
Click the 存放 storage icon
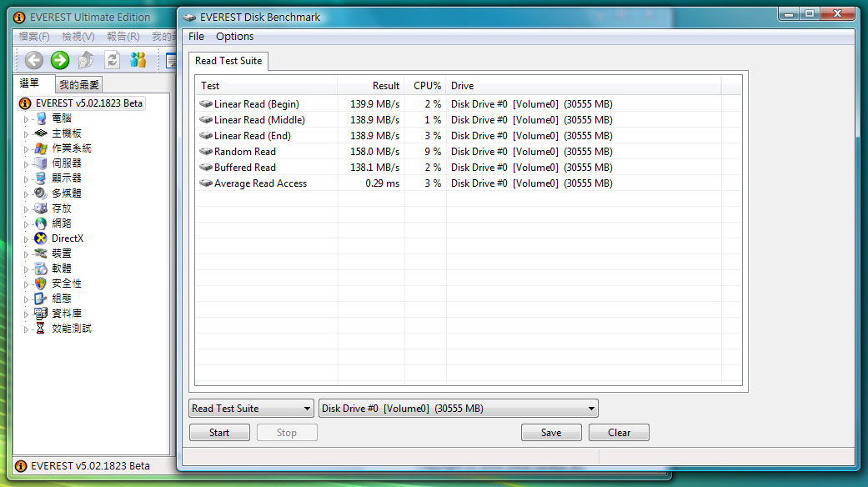pos(40,208)
